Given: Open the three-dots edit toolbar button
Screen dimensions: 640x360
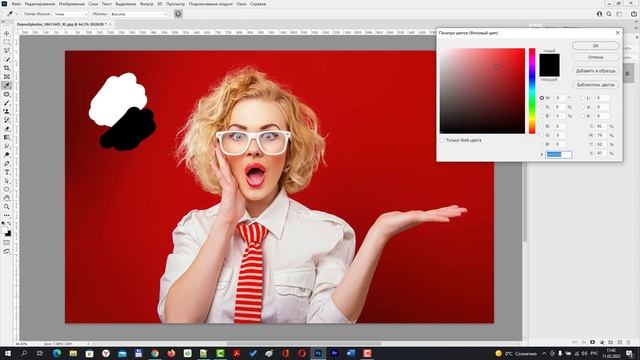Looking at the screenshot, I should pos(7,216).
